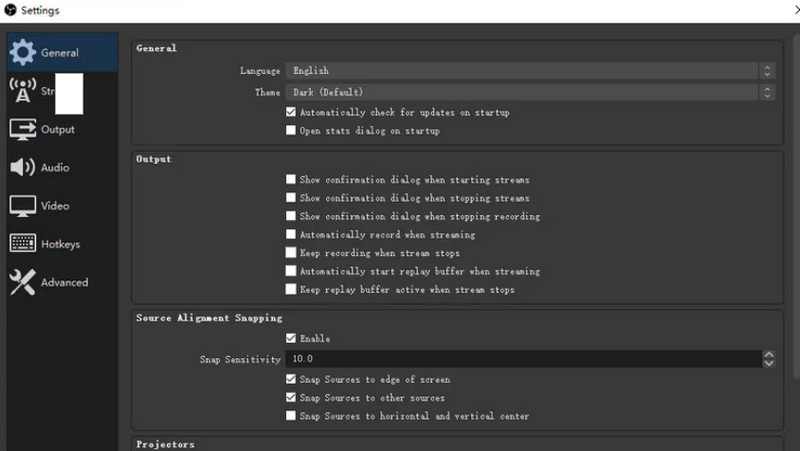800x451 pixels.
Task: Enable Snap Sources to horizontal and vertical center
Action: point(291,416)
